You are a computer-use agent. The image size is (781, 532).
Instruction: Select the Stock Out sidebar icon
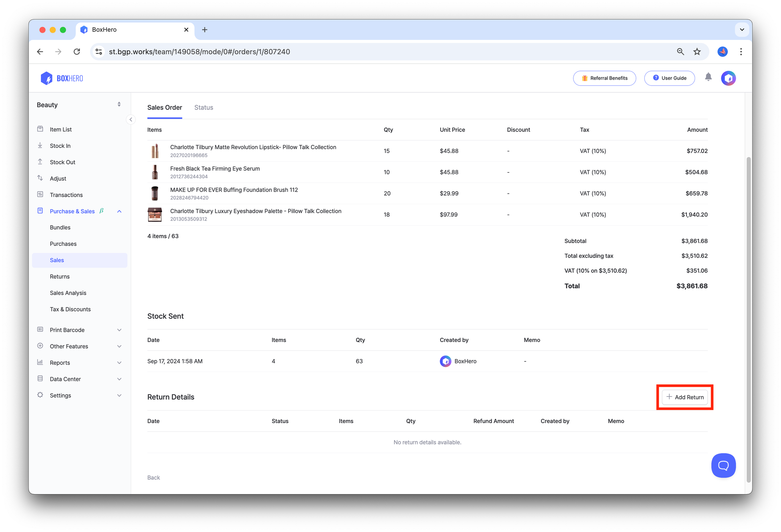point(41,162)
